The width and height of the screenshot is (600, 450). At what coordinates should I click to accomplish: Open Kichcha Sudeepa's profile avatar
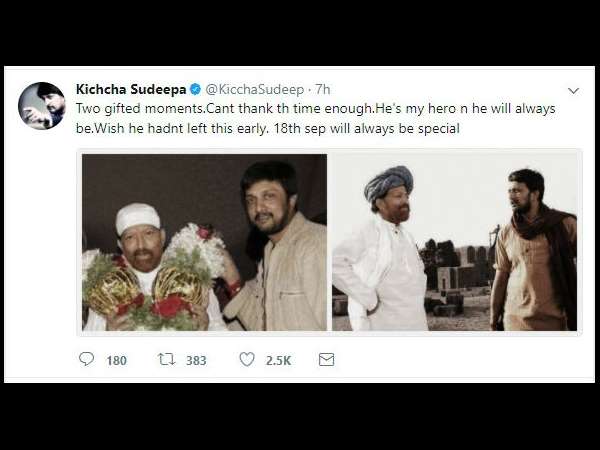coord(42,105)
